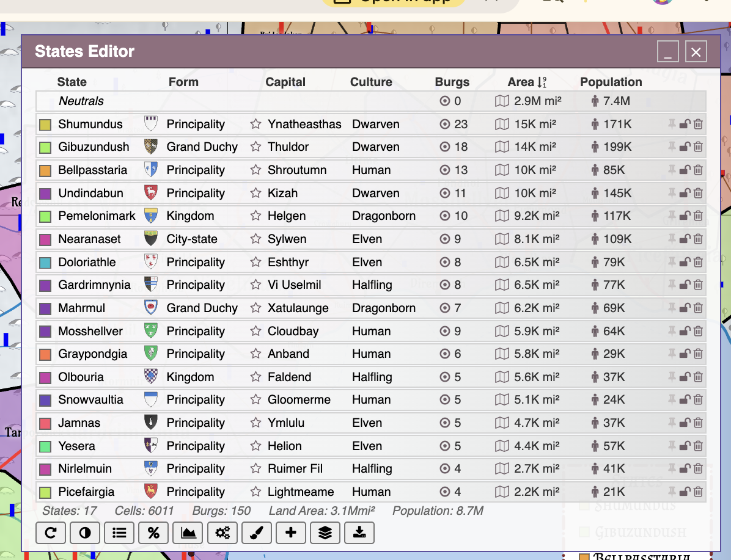The width and height of the screenshot is (731, 560).
Task: Toggle the lock icon in Gibuzundush row
Action: (x=685, y=147)
